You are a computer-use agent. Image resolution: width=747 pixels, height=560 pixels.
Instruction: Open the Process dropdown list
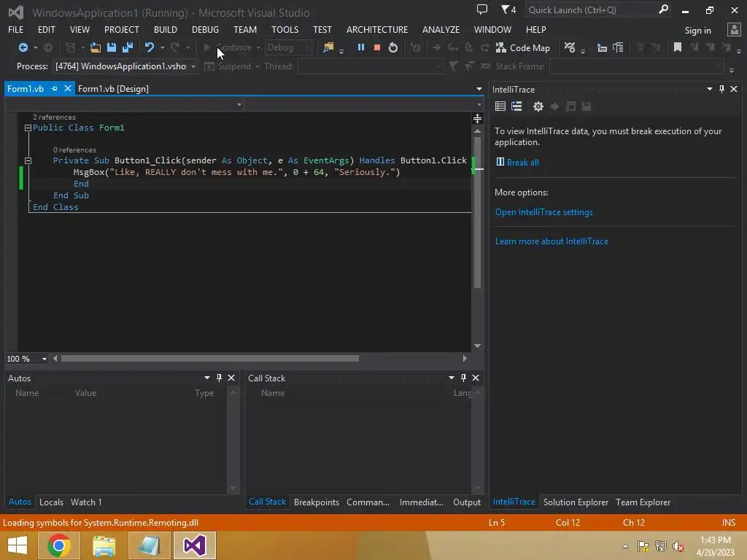tap(193, 66)
